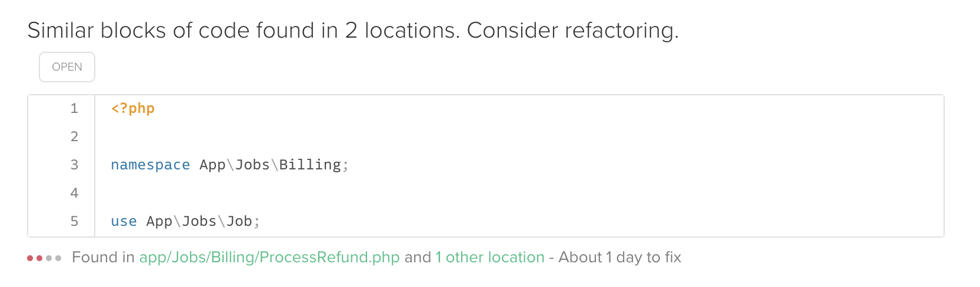Image resolution: width=980 pixels, height=287 pixels.
Task: Select line number 3 in gutter
Action: [x=74, y=165]
